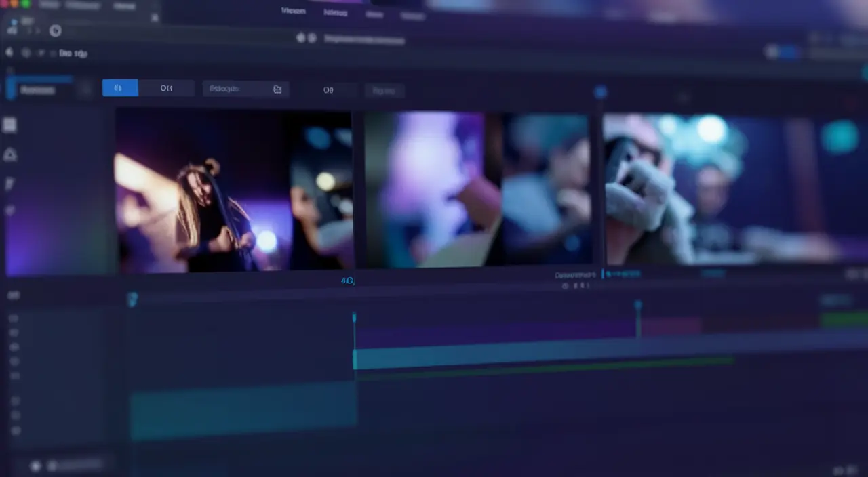
Task: Select the large teal clip on the lower track
Action: coord(244,411)
